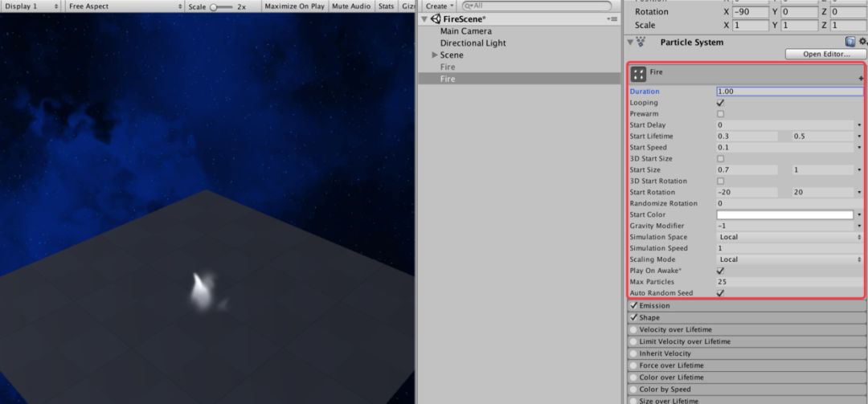Open the Start Size mode arrow
Viewport: 868px width, 404px height.
860,170
